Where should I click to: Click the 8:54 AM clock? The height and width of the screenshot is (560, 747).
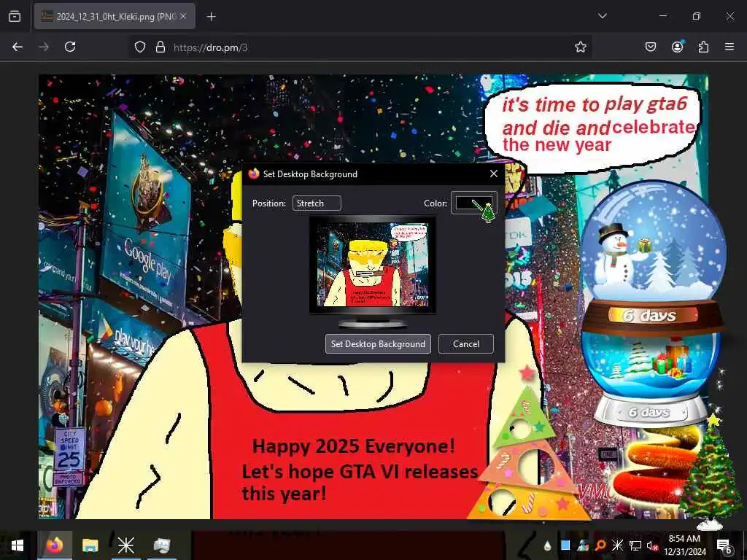tap(684, 545)
